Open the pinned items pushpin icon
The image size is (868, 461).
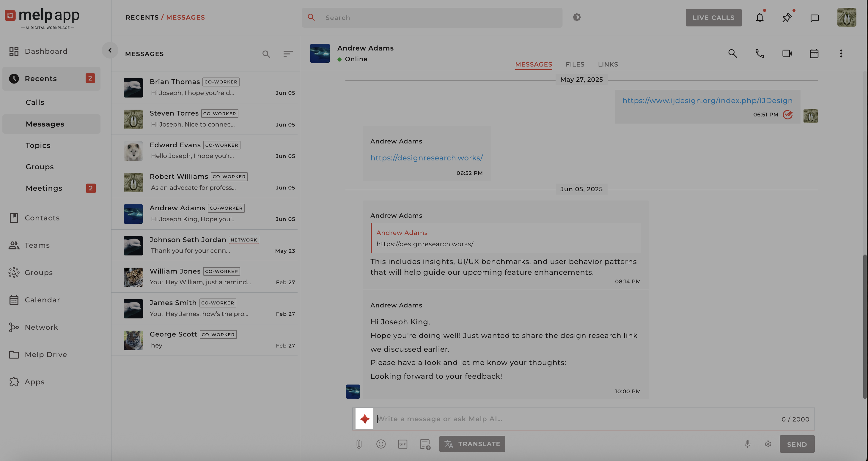(x=787, y=18)
